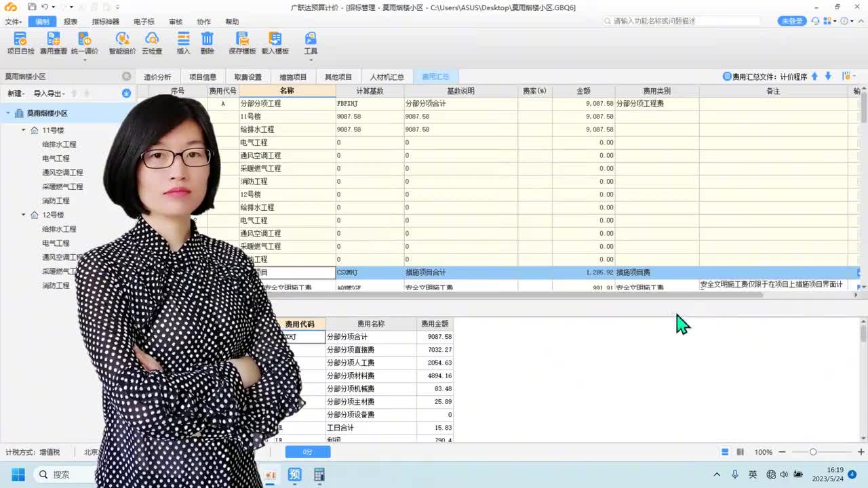
Task: Open the undo history dropdown arrow
Action: coord(52,7)
